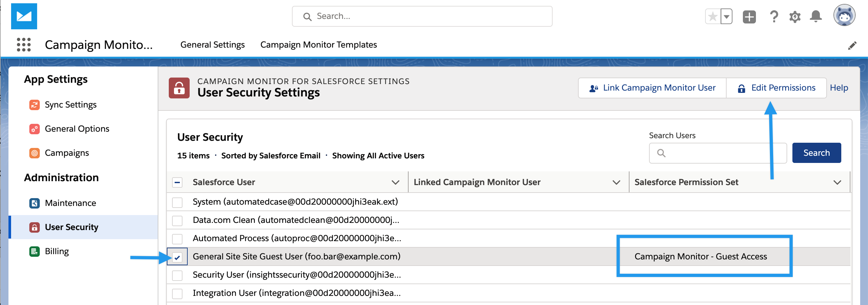Check the Automated Process user row
The image size is (868, 305).
point(177,239)
